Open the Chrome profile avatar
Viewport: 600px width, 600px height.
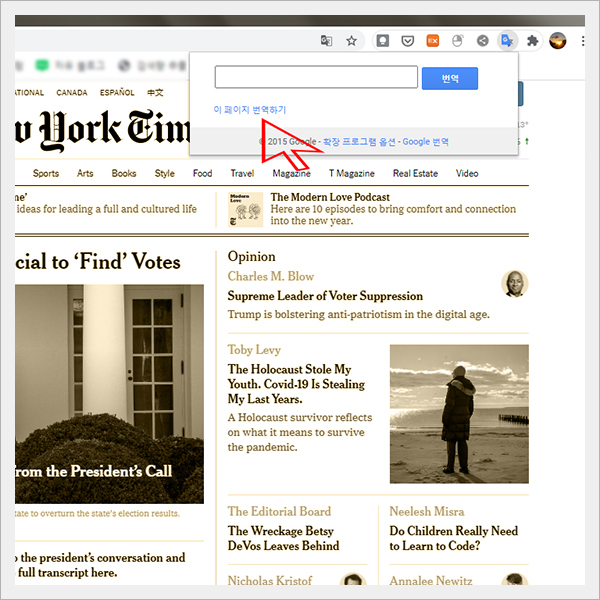coord(558,41)
